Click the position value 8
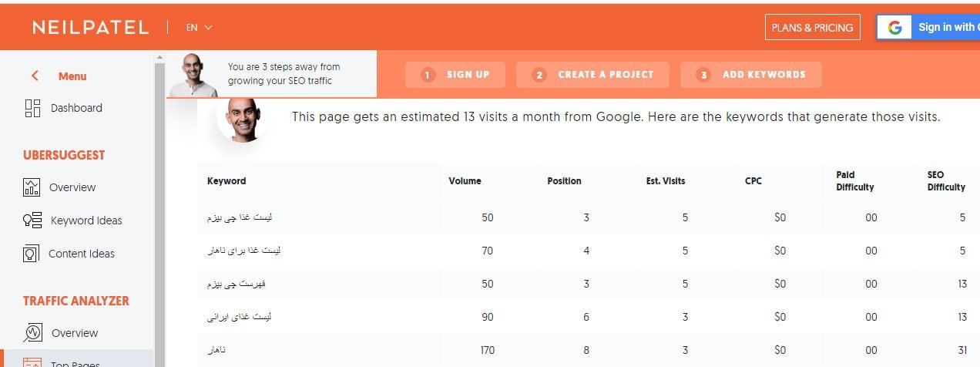The width and height of the screenshot is (980, 367). pyautogui.click(x=586, y=351)
